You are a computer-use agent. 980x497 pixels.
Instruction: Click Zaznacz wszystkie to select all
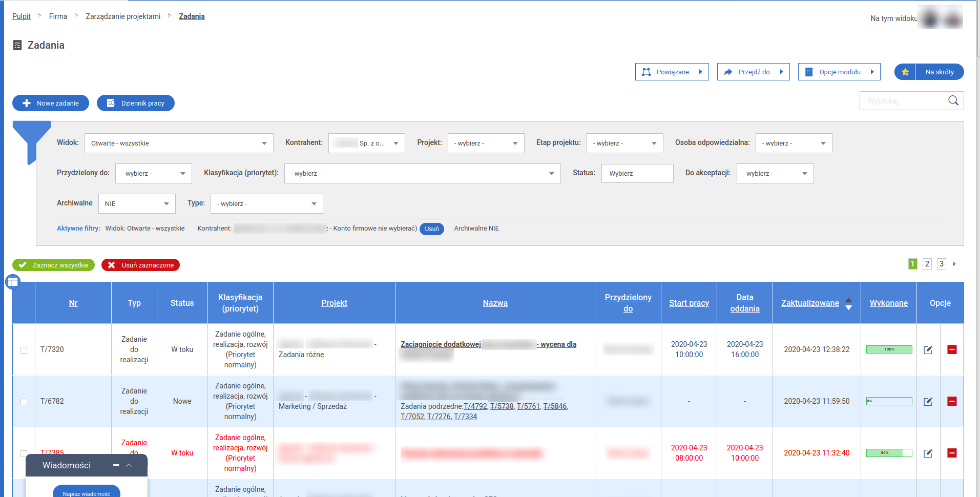click(x=54, y=265)
